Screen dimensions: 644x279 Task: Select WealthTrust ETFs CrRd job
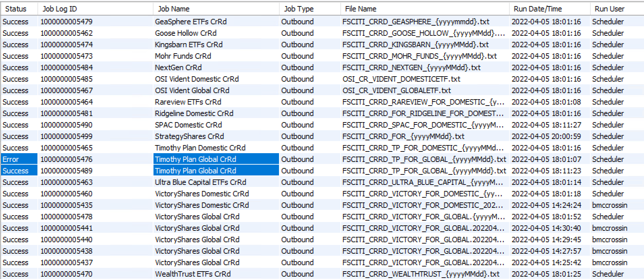coord(193,274)
